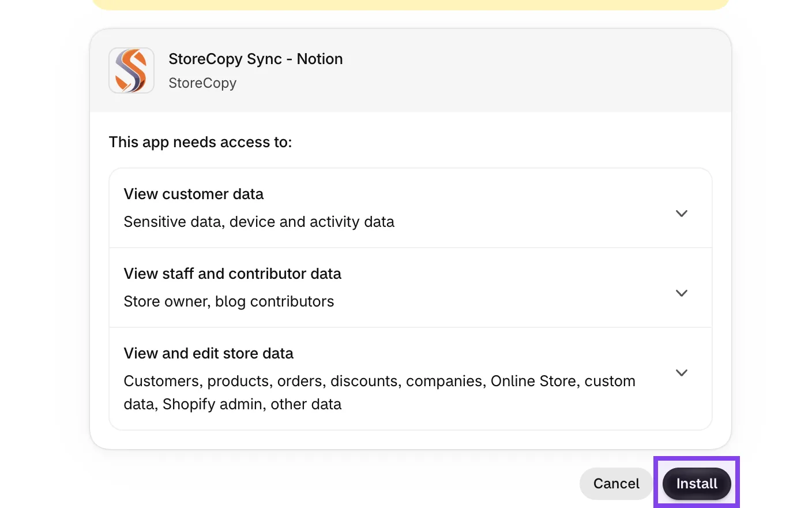The width and height of the screenshot is (812, 508).
Task: Install the StoreCopy Sync app
Action: tap(697, 484)
